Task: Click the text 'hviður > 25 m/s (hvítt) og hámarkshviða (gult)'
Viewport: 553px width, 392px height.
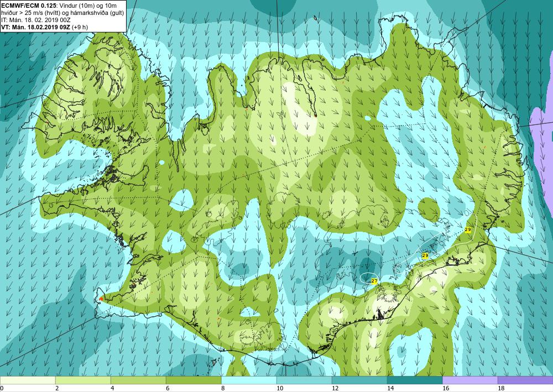Action: click(62, 13)
